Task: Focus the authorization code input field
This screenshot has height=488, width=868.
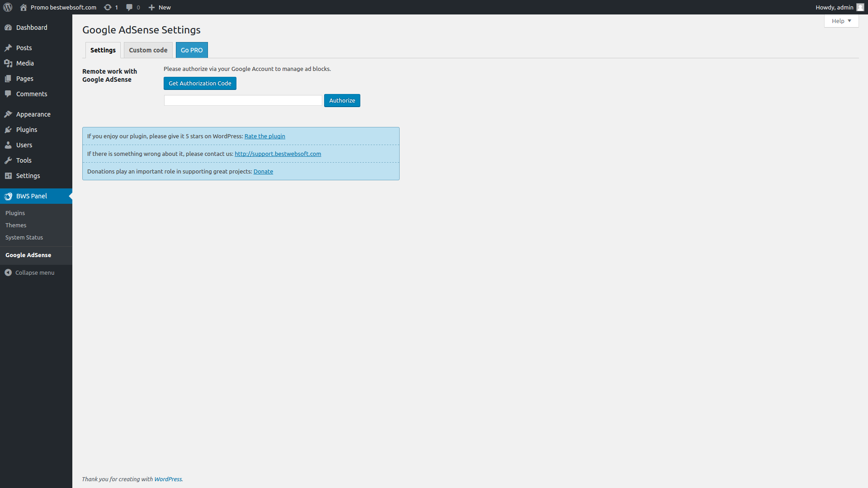Action: pyautogui.click(x=243, y=100)
